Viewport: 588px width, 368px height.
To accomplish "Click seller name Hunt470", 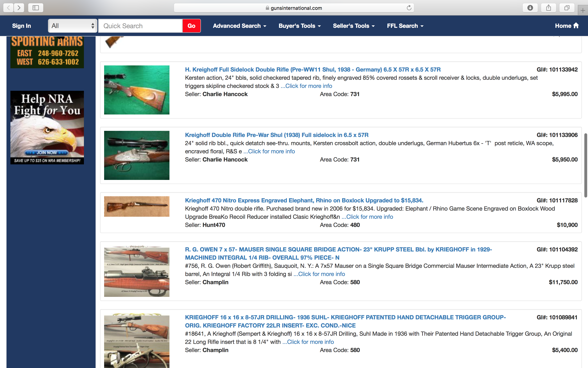I will [x=214, y=225].
